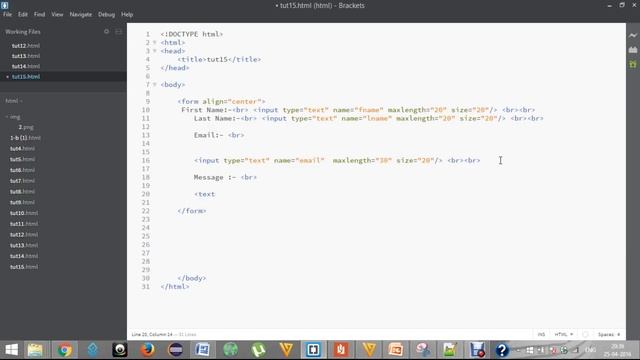Viewport: 640px width, 360px height.
Task: Open the File menu
Action: point(7,14)
